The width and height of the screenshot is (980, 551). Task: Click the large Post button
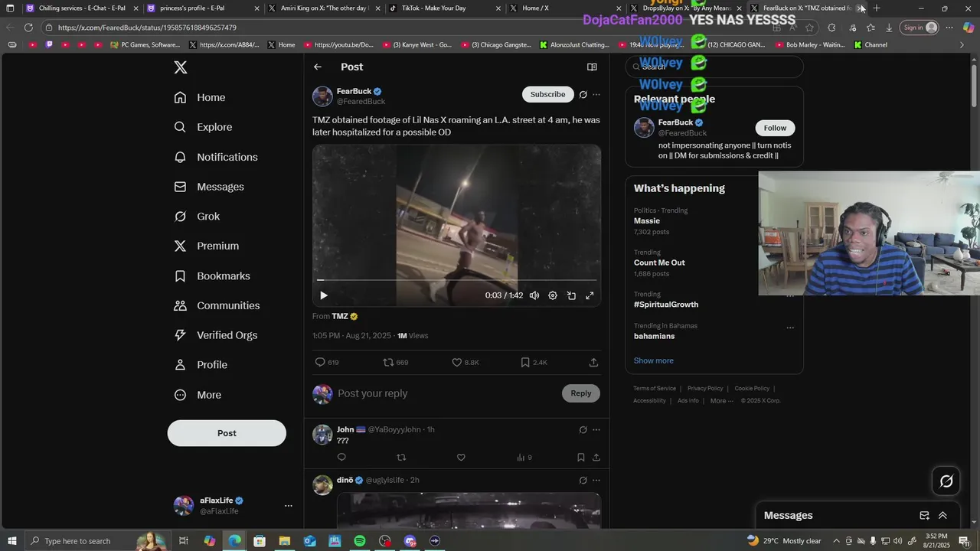tap(227, 433)
